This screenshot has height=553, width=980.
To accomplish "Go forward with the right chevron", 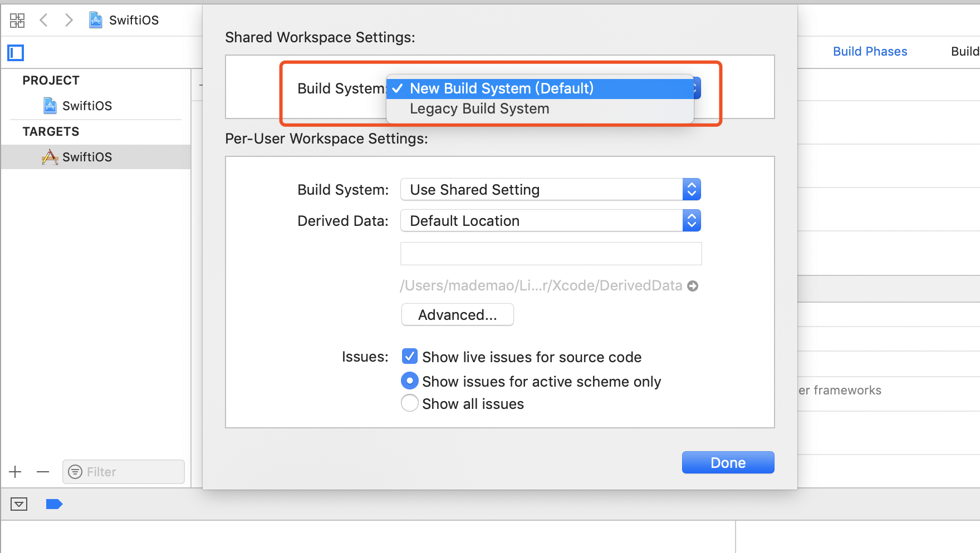I will (x=68, y=21).
